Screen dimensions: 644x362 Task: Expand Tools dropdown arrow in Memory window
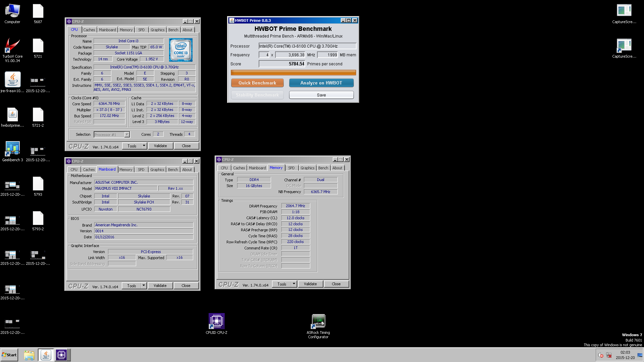pyautogui.click(x=294, y=284)
